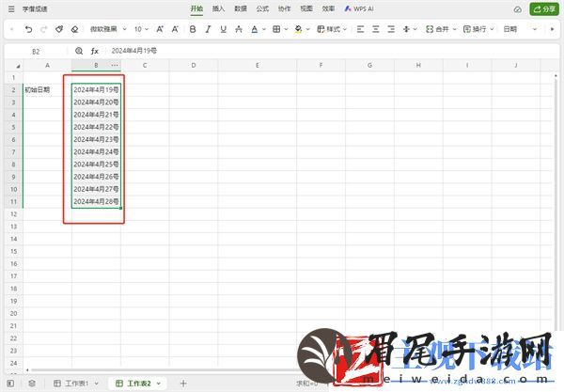Image resolution: width=564 pixels, height=392 pixels.
Task: Open column B three-dot options
Action: point(115,65)
